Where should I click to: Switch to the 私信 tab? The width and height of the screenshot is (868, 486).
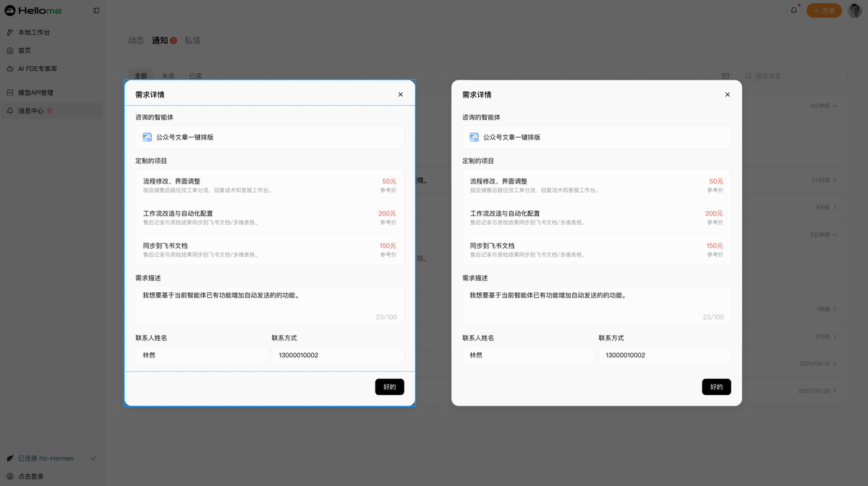(192, 40)
